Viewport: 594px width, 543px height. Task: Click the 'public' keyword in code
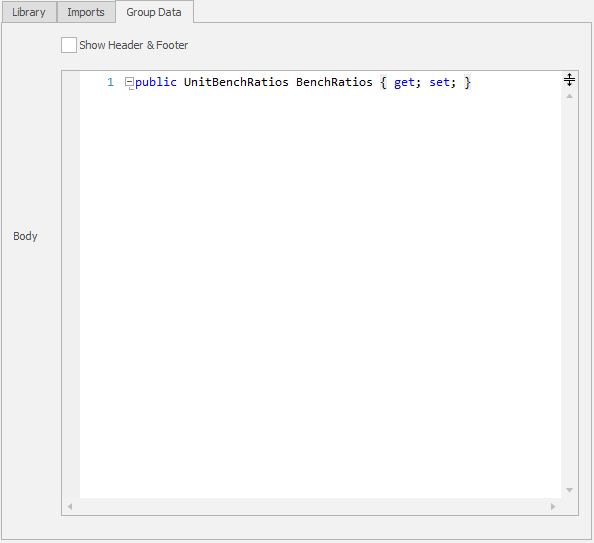point(156,82)
